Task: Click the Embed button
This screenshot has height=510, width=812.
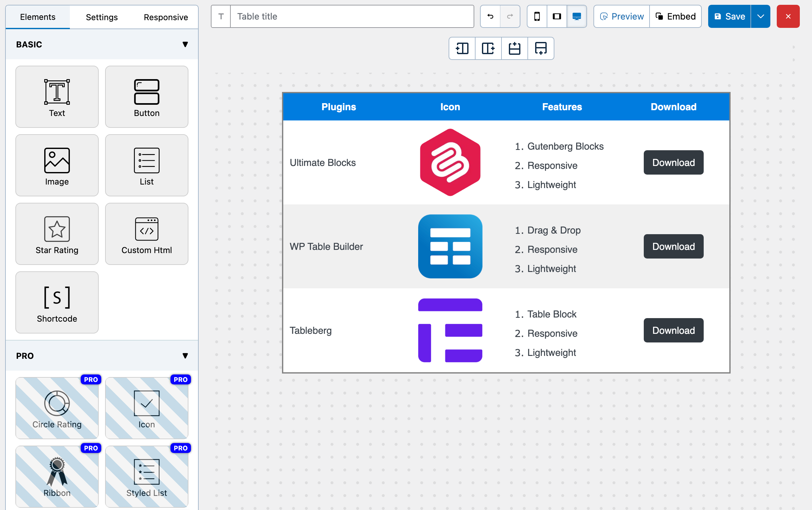Action: point(675,16)
